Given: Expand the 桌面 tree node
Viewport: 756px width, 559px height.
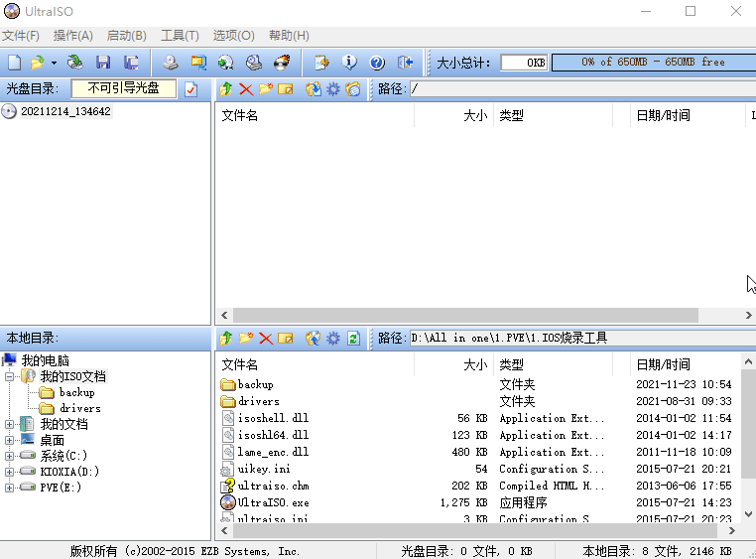Looking at the screenshot, I should [9, 441].
